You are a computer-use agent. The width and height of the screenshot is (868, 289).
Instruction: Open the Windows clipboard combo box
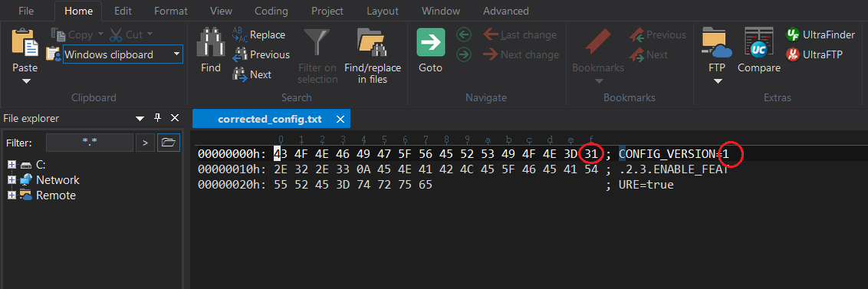coord(123,54)
